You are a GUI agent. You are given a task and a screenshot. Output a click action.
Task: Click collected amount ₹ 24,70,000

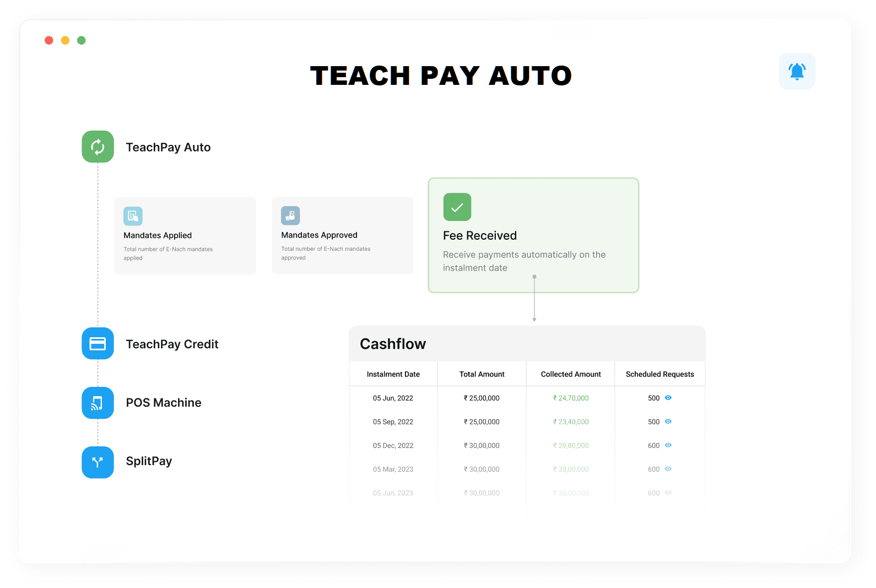coord(571,398)
